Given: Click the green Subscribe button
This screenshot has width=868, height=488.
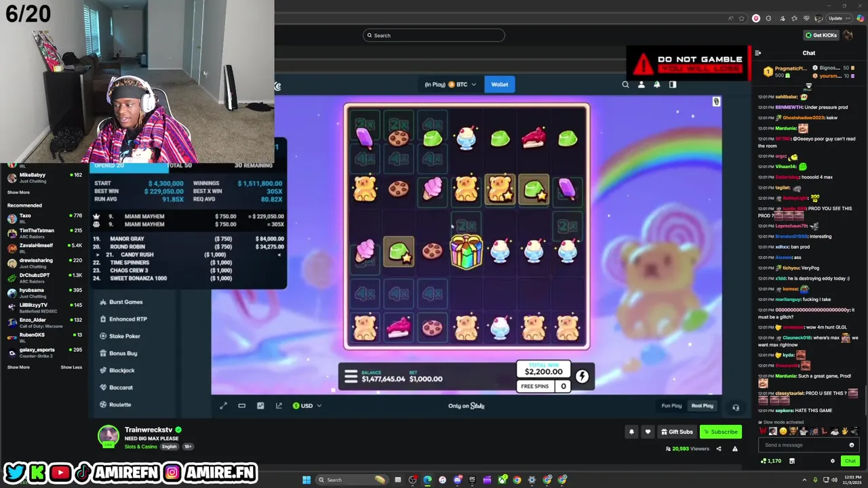Looking at the screenshot, I should (x=721, y=432).
